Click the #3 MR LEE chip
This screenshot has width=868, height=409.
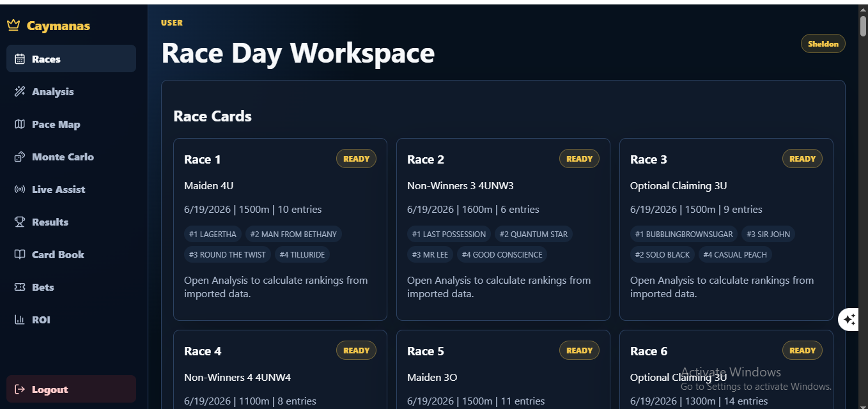430,254
